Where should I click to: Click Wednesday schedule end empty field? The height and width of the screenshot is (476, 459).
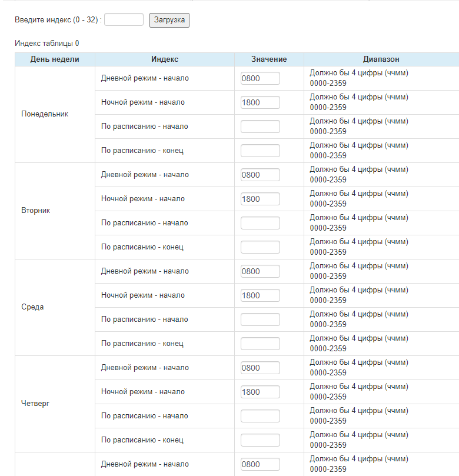tap(260, 344)
